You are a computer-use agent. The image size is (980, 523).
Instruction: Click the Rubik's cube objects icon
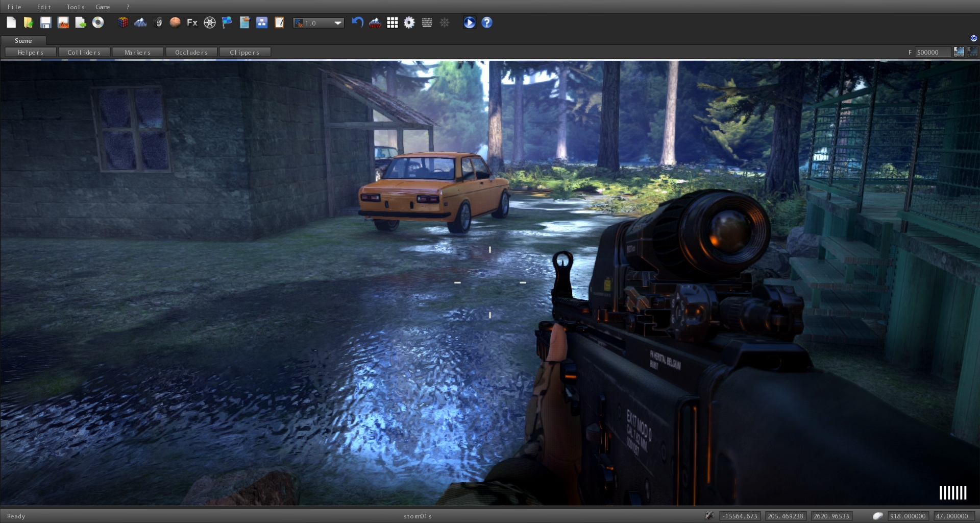click(x=123, y=22)
